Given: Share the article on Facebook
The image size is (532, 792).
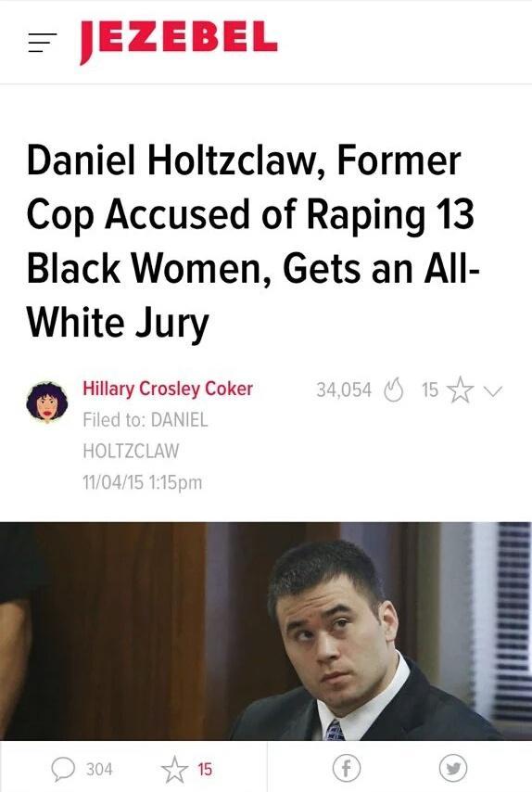Looking at the screenshot, I should (x=347, y=768).
